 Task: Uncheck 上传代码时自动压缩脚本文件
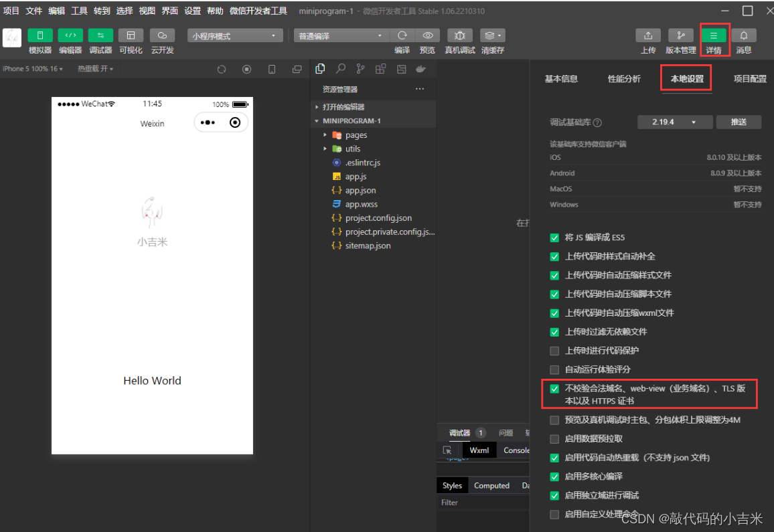click(554, 294)
